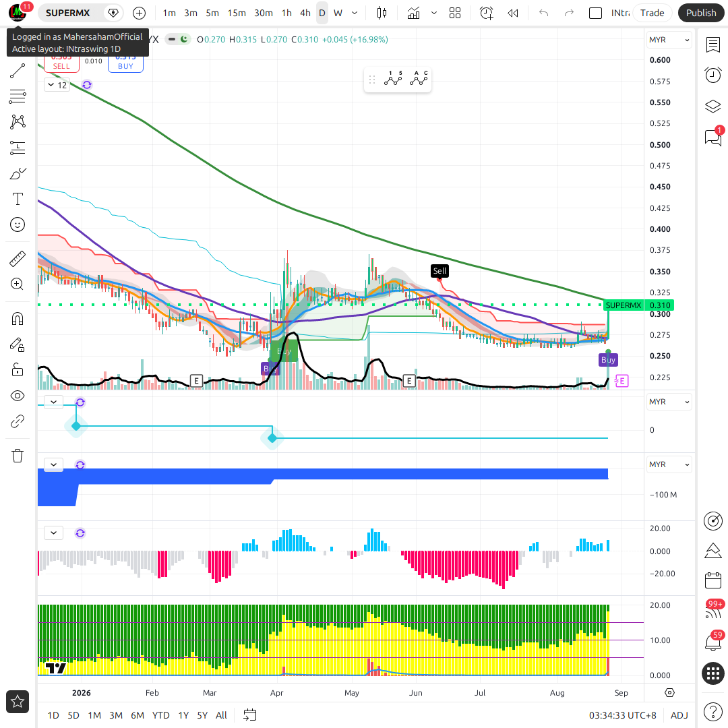Viewport: 728px width, 728px height.
Task: Open the emoji icons tool
Action: click(x=18, y=224)
